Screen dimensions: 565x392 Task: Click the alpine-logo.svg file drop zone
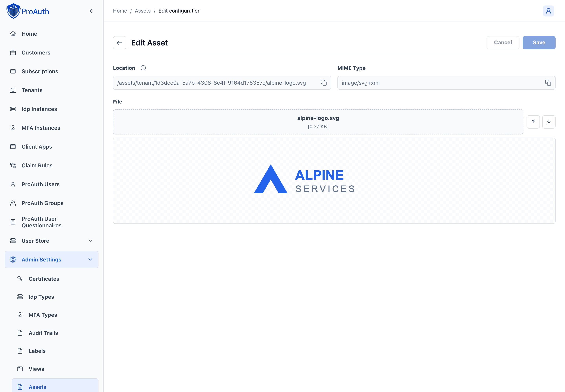318,122
